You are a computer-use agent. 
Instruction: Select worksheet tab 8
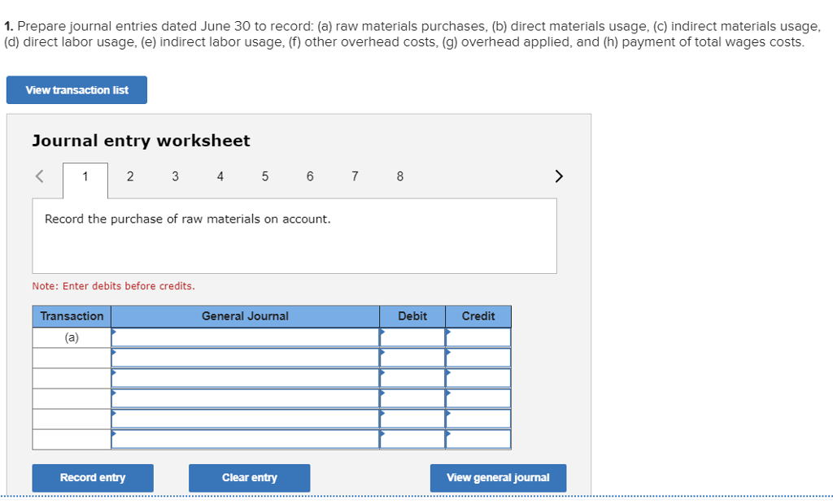tap(400, 176)
